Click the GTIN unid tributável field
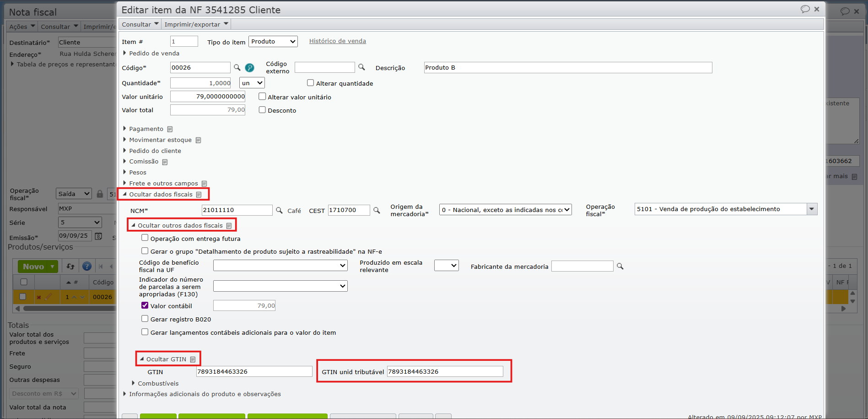 coord(445,371)
